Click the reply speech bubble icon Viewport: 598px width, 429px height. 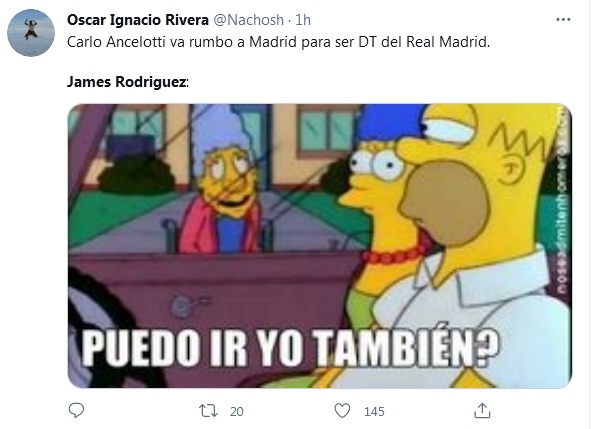[76, 410]
